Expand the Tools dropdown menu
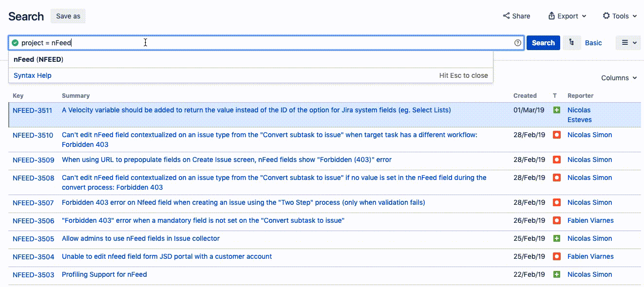 pos(620,16)
